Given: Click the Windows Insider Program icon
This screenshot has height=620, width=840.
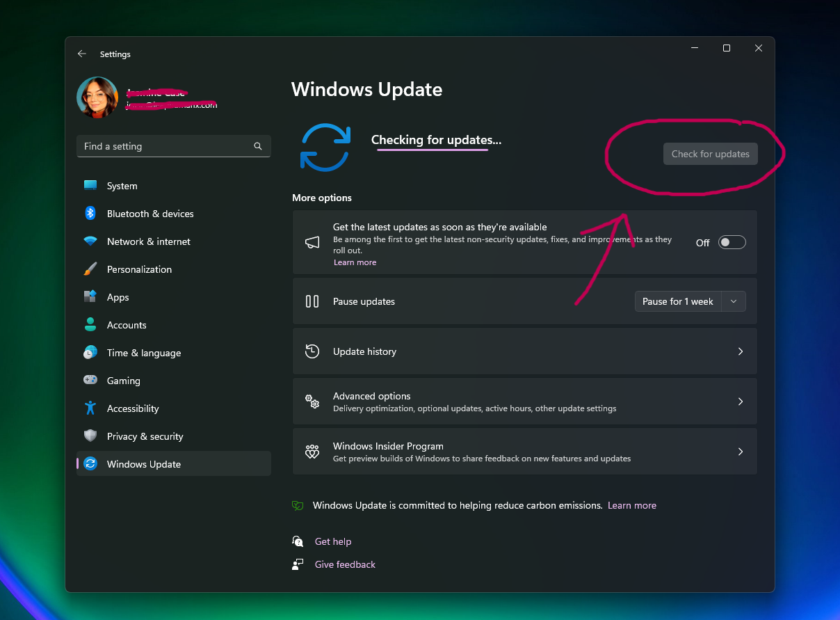Looking at the screenshot, I should pyautogui.click(x=312, y=452).
